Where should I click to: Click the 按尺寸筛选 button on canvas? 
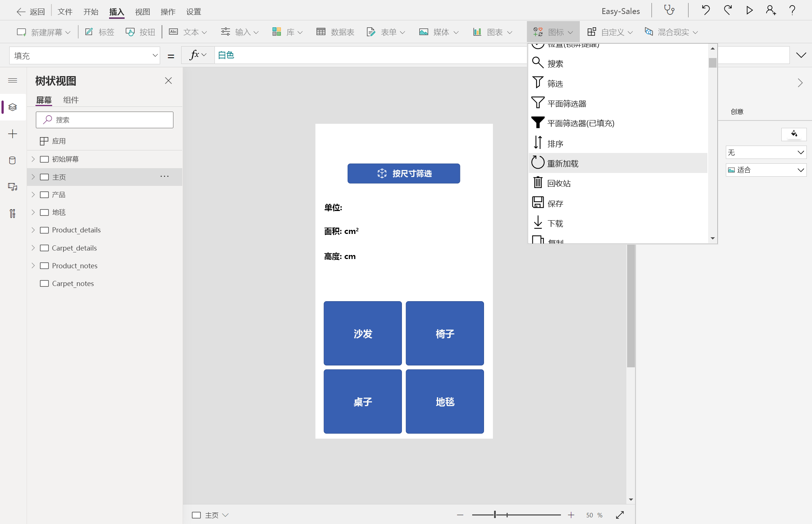pos(403,173)
